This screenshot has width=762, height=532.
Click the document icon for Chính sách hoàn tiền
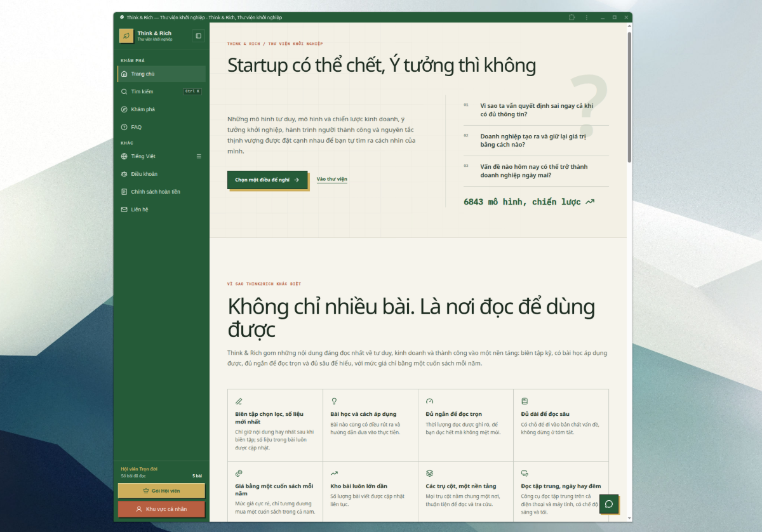(124, 192)
